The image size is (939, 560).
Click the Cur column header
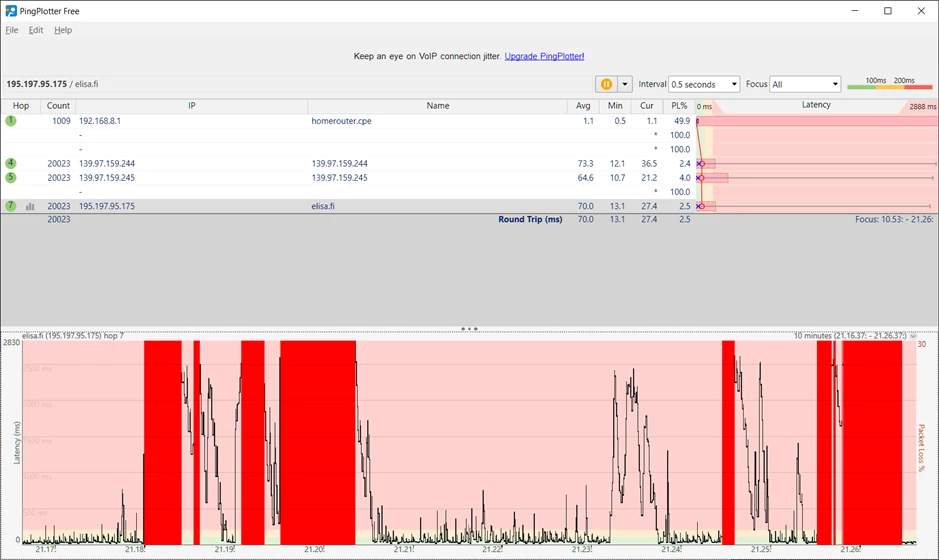(646, 105)
